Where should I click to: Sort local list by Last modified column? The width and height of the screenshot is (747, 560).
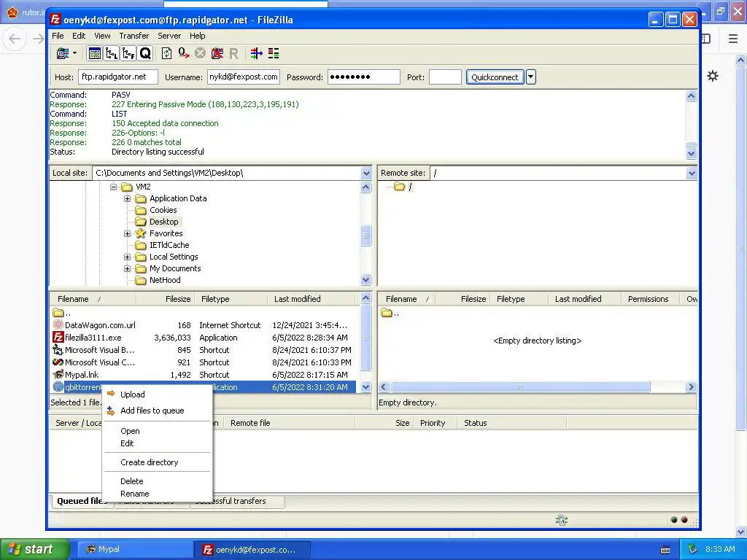pyautogui.click(x=311, y=299)
